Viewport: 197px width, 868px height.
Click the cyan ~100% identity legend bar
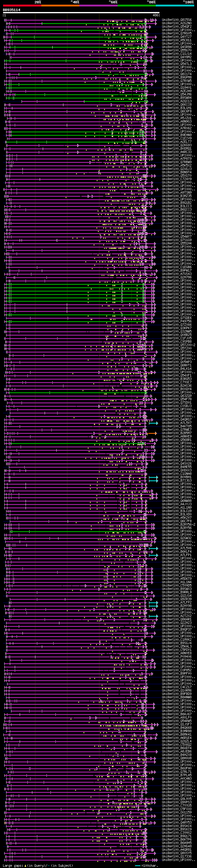point(175,6)
